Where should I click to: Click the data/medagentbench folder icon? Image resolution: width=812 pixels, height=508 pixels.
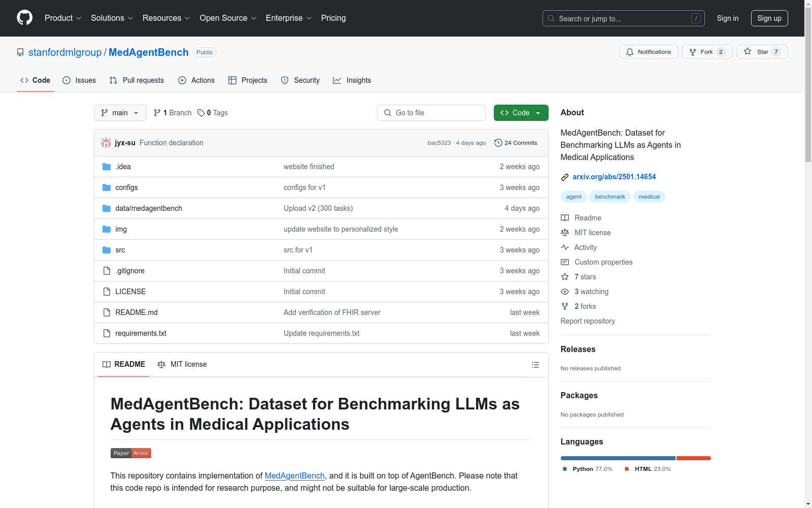[x=107, y=208]
